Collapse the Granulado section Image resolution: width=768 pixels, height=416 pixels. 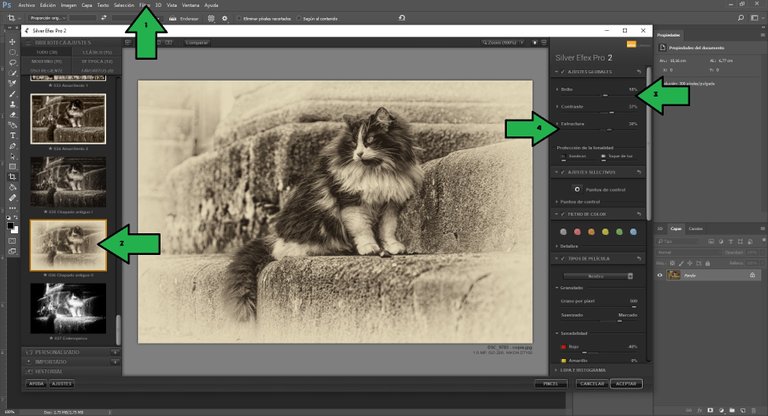point(557,288)
